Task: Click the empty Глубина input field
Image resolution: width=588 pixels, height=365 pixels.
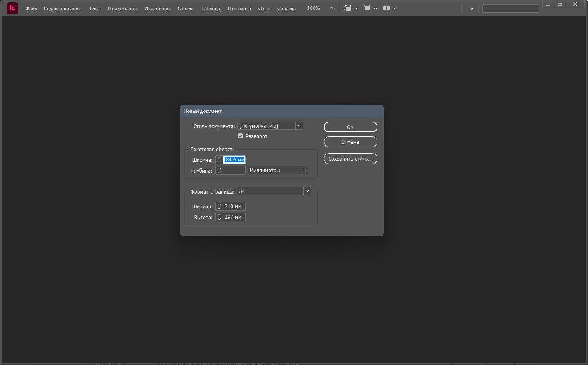Action: point(234,170)
